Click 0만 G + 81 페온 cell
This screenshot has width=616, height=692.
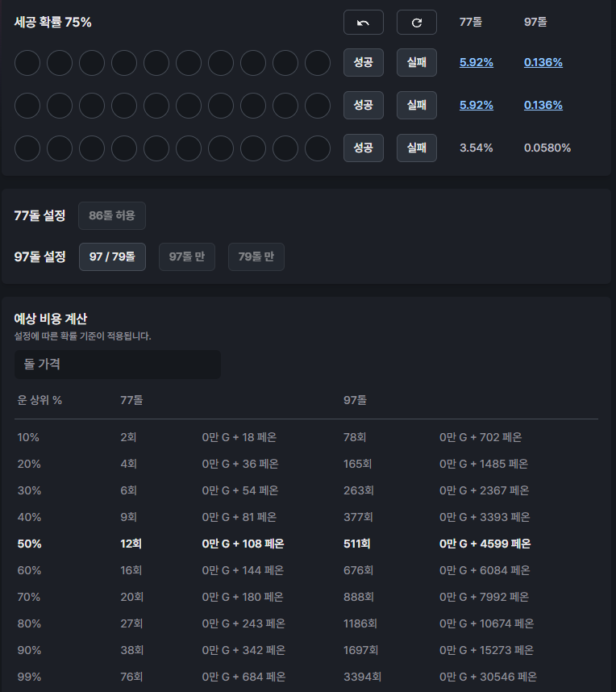coord(239,517)
